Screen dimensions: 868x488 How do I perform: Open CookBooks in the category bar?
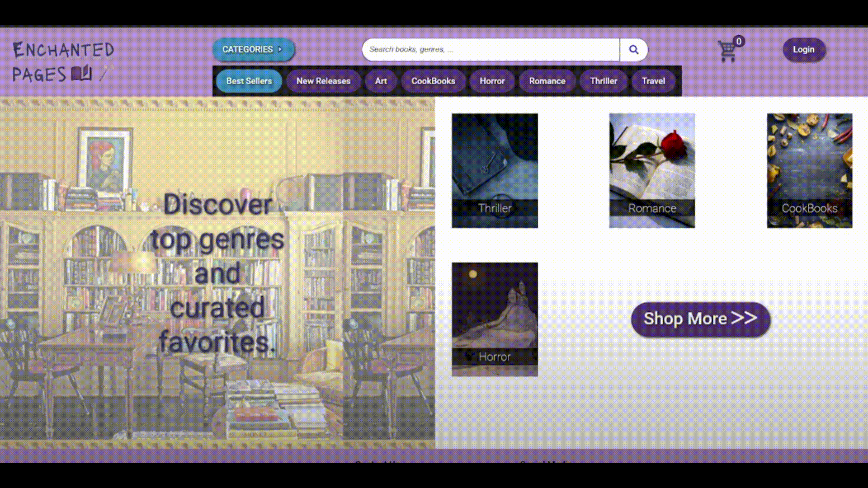click(x=433, y=81)
